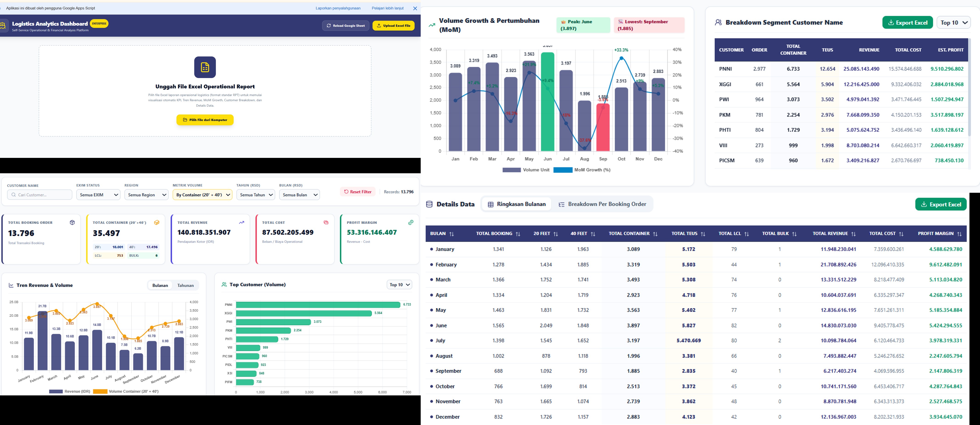The height and width of the screenshot is (425, 980).
Task: Click Pilih File dari Komputer button
Action: coord(205,120)
